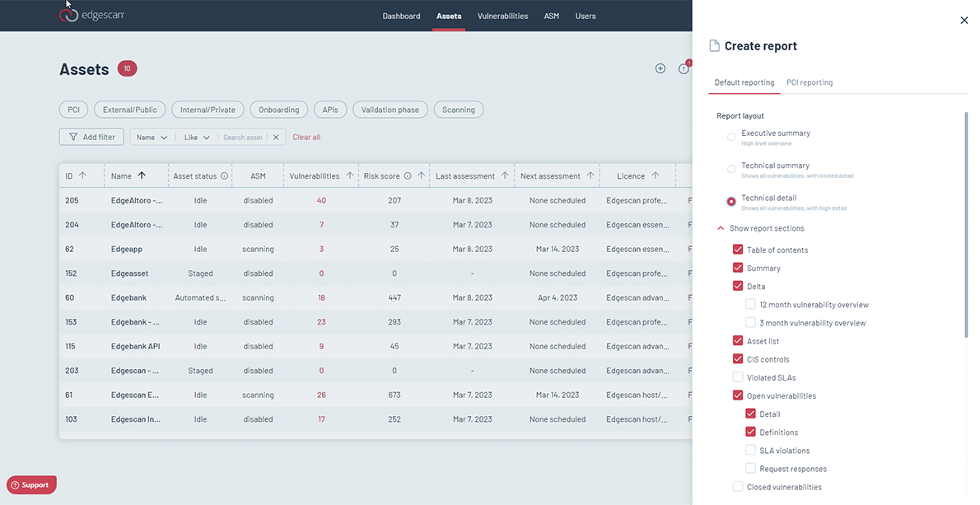Apply the Scanning filter chip
The width and height of the screenshot is (980, 505).
click(459, 110)
